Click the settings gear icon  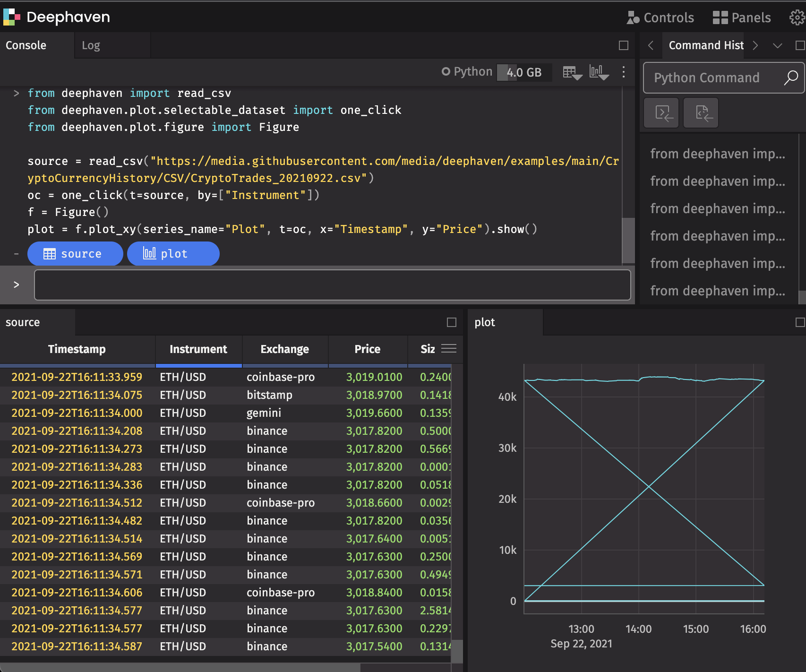tap(796, 17)
